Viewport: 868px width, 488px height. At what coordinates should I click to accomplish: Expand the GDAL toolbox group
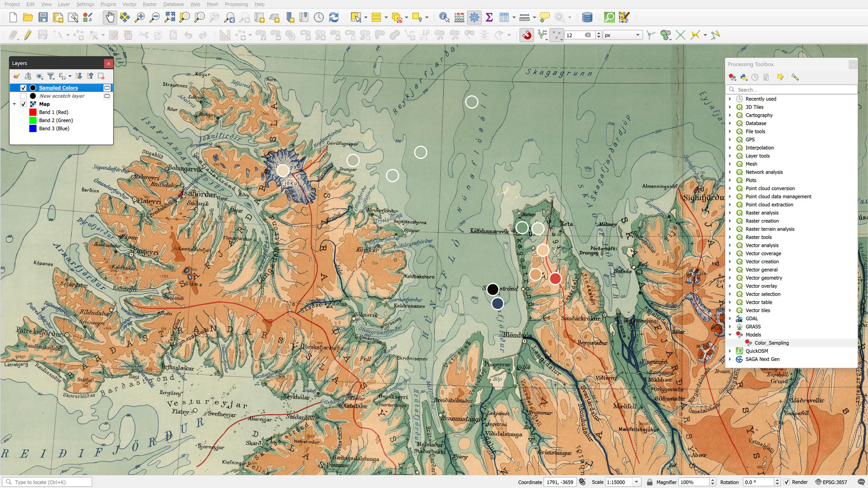click(730, 318)
